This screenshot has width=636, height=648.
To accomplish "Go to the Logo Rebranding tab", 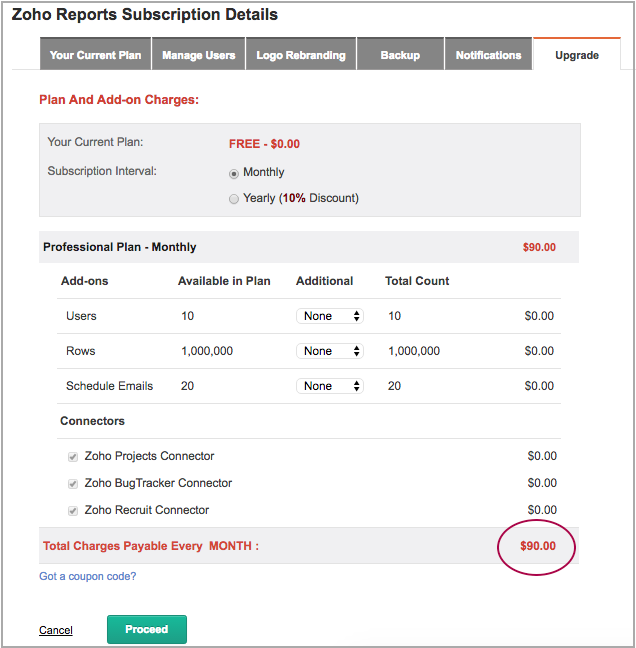I will coord(301,55).
